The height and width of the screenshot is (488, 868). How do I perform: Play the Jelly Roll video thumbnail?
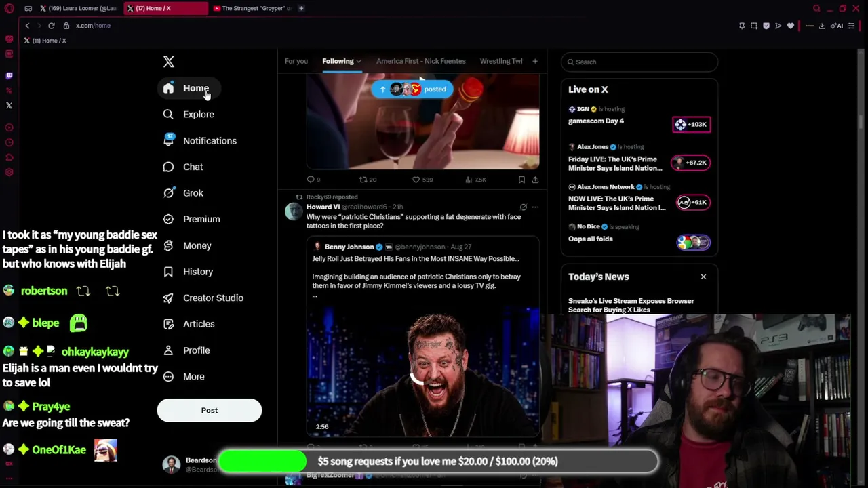coord(423,371)
